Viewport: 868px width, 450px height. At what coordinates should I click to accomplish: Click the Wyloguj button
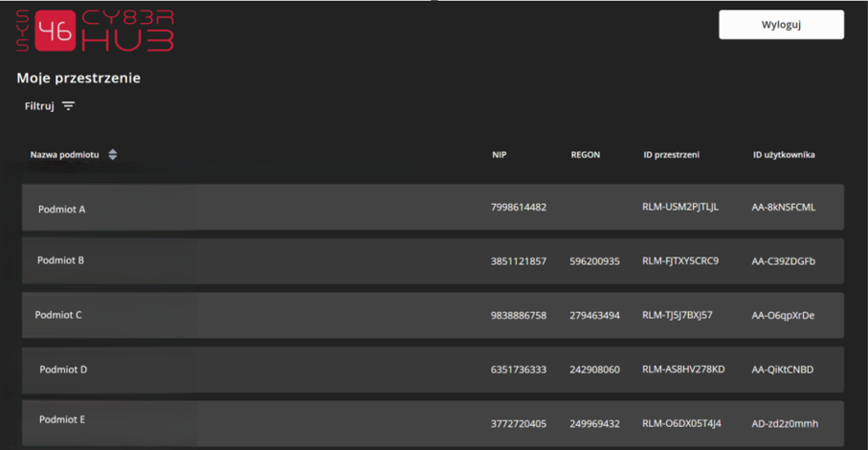[x=781, y=24]
